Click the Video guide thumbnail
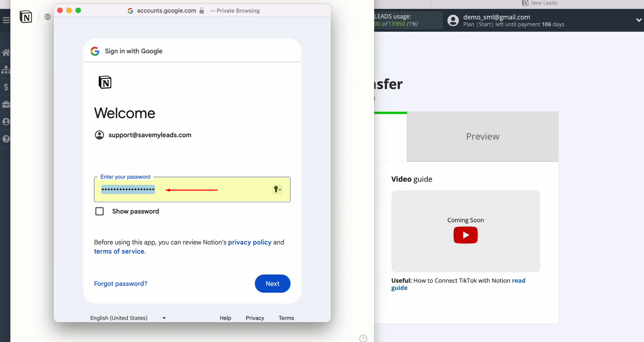The height and width of the screenshot is (342, 644). [466, 231]
